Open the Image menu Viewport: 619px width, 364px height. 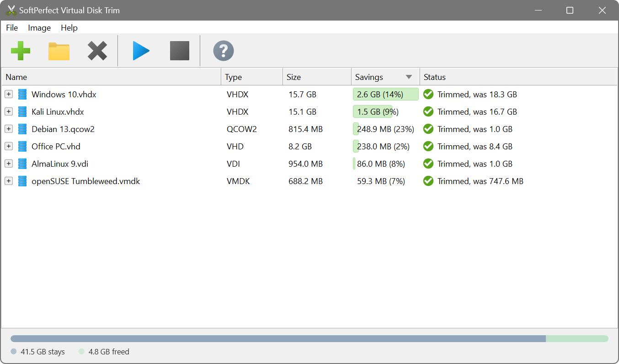coord(39,28)
